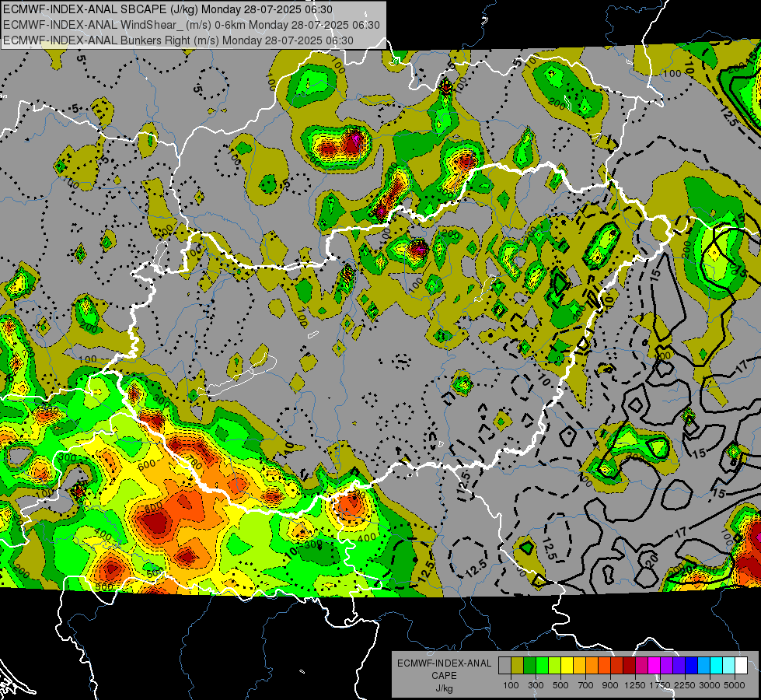Click the J/kg unit label in legend

[444, 688]
